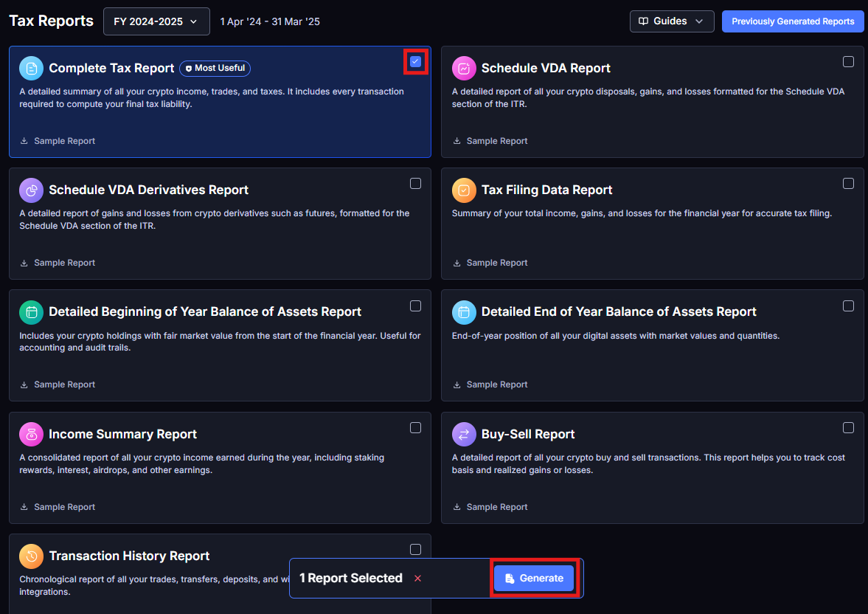The width and height of the screenshot is (868, 614).
Task: Select the Schedule VDA Derivatives Report checkbox
Action: 415,184
